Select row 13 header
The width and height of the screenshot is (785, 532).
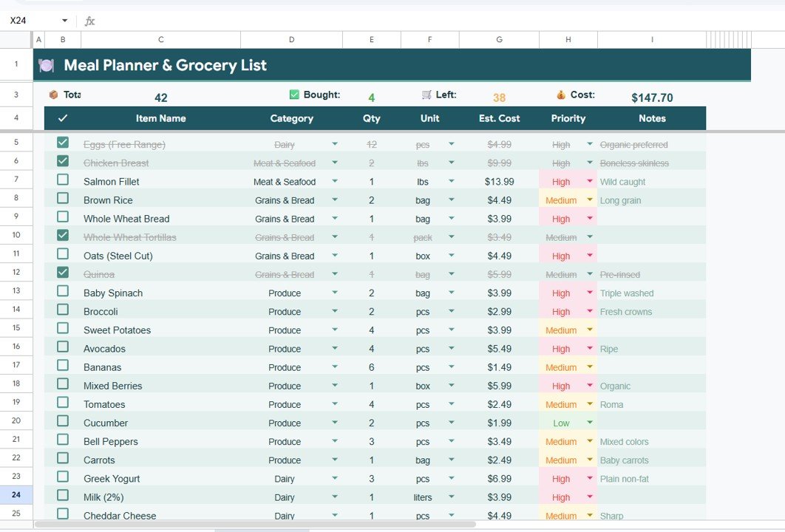point(16,290)
